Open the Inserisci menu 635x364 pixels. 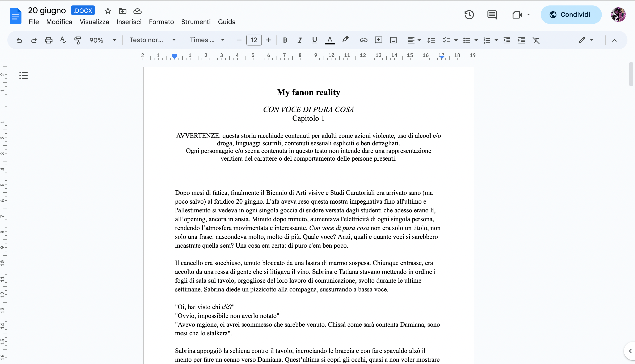click(x=129, y=22)
